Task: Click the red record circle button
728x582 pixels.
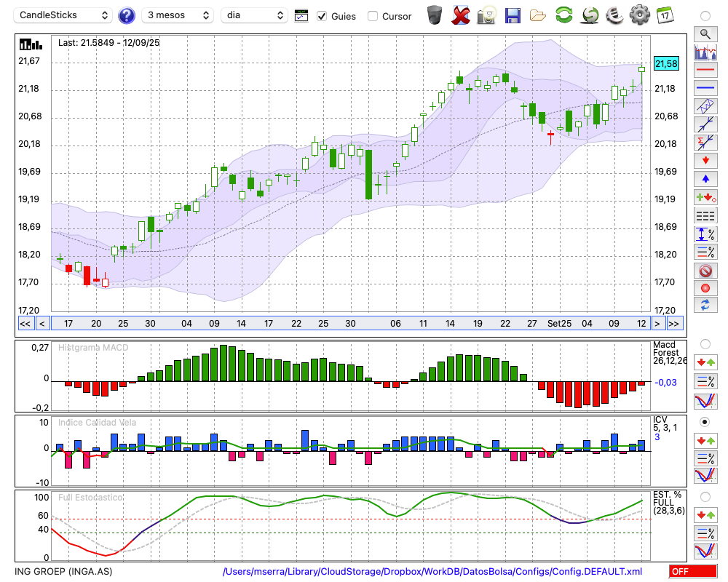Action: click(705, 288)
